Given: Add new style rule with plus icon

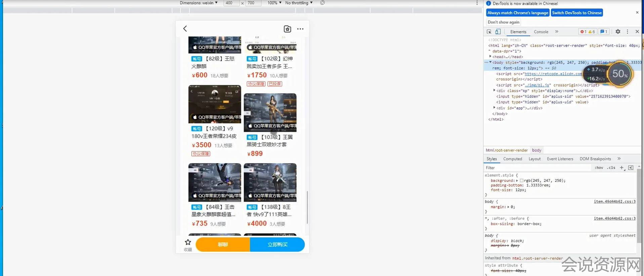Looking at the screenshot, I should [621, 168].
